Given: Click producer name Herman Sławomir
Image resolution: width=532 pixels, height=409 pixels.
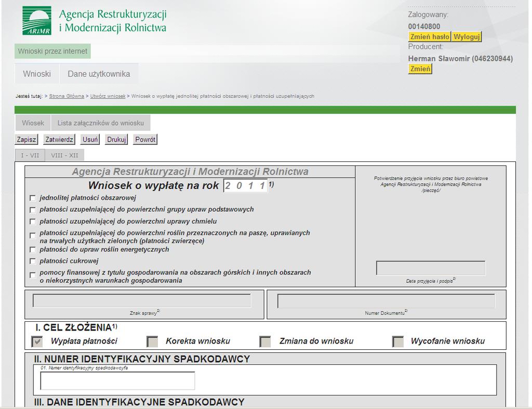Looking at the screenshot, I should point(460,59).
